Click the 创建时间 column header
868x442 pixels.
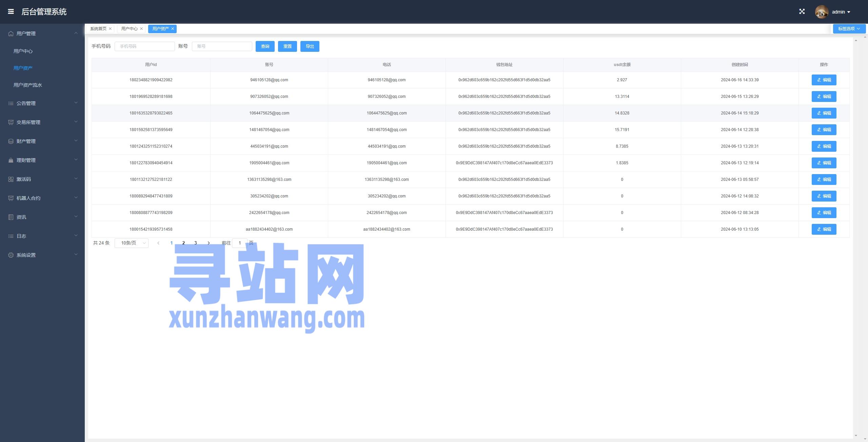pos(740,65)
